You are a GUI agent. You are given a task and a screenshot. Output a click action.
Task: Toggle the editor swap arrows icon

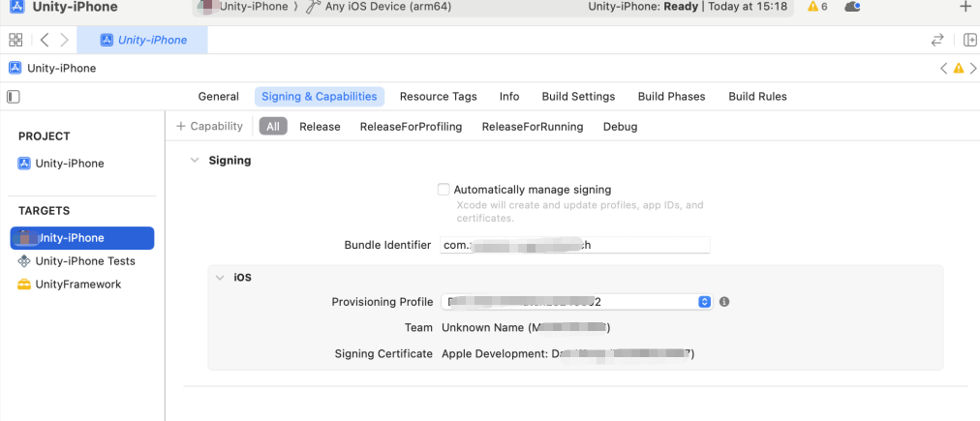(x=936, y=40)
